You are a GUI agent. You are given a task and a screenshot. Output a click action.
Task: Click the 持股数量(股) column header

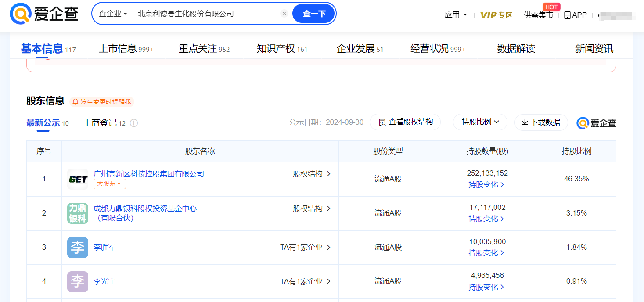[x=487, y=151]
